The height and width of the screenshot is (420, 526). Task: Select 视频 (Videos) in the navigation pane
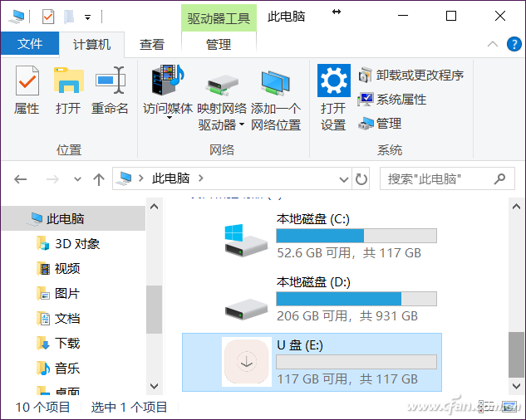tap(59, 268)
